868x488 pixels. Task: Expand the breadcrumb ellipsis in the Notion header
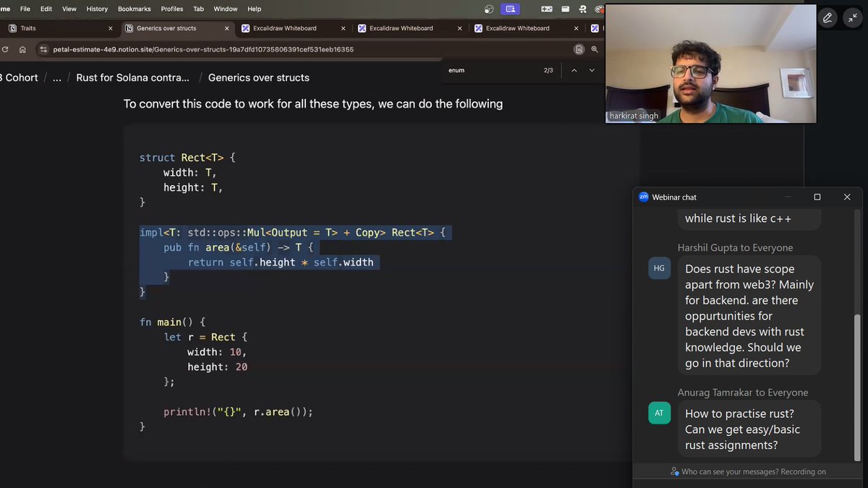[x=56, y=77]
